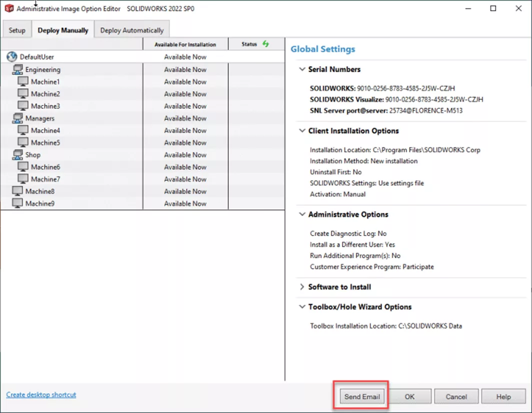Click Available Now for DefaultUser
Image resolution: width=532 pixels, height=413 pixels.
click(x=185, y=57)
